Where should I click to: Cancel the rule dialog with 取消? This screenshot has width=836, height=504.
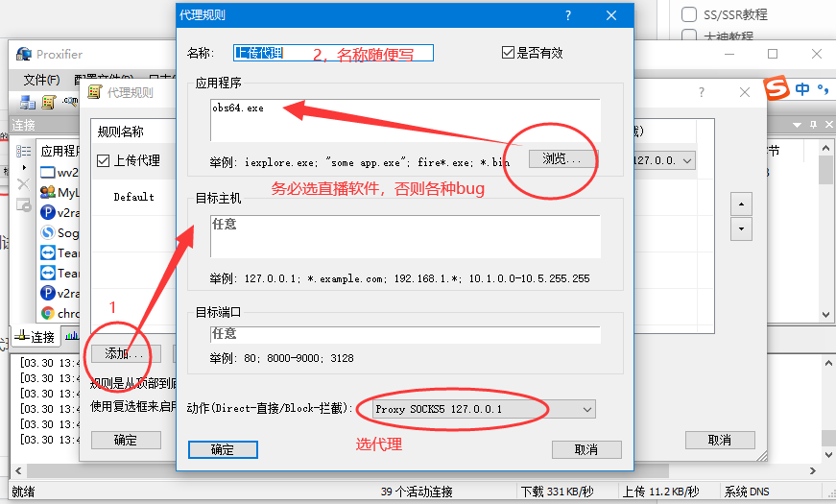pyautogui.click(x=586, y=449)
